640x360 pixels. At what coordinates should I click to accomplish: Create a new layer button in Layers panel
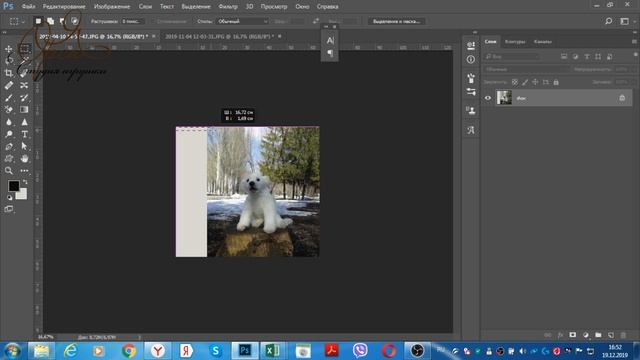[611, 335]
